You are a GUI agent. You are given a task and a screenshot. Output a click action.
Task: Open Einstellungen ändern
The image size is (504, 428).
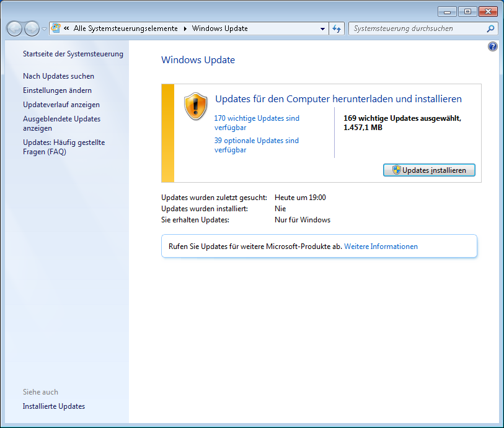tap(57, 90)
